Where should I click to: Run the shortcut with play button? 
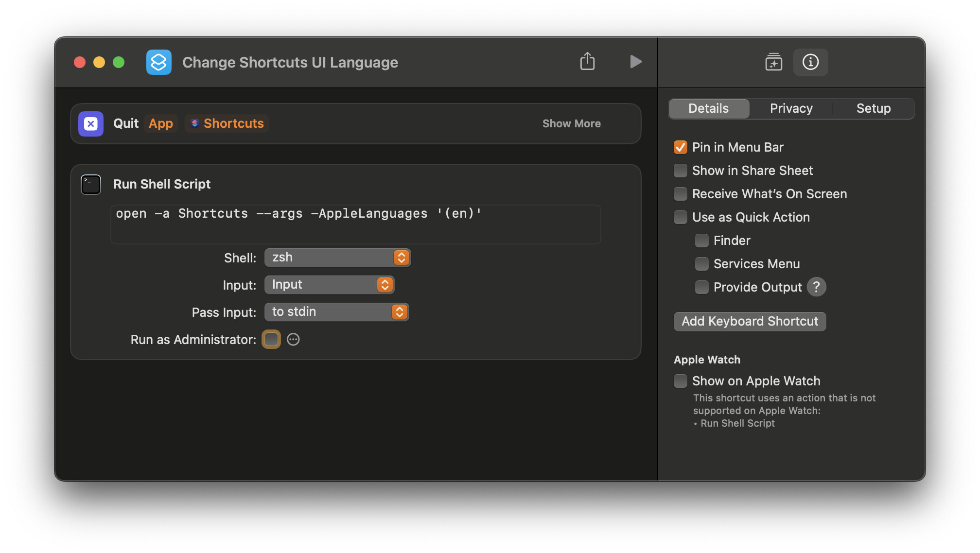635,62
